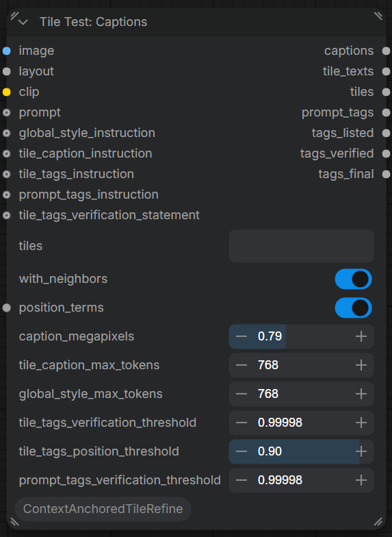Toggle the position_terms switch
This screenshot has height=537, width=392.
(353, 308)
